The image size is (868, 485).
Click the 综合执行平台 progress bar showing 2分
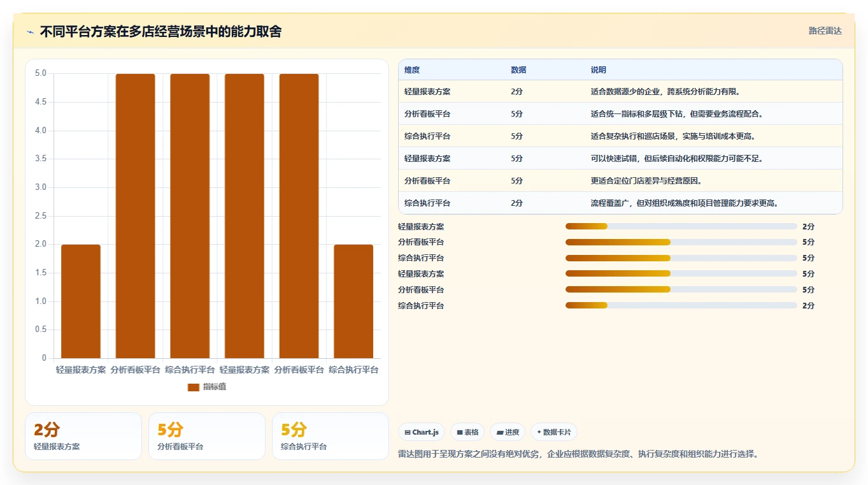681,305
